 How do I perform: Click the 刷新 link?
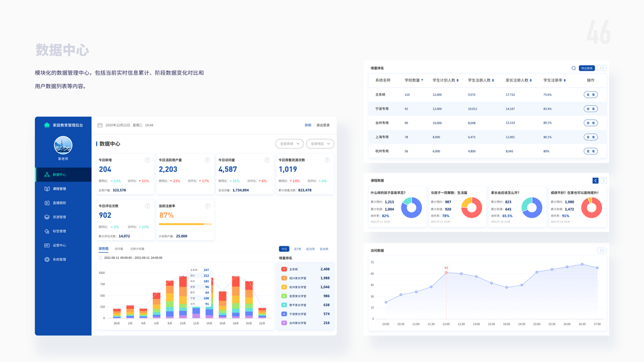308,125
